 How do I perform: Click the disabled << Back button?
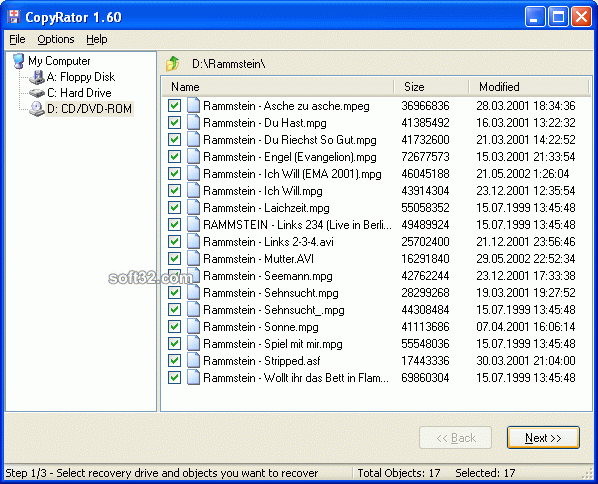pos(455,437)
